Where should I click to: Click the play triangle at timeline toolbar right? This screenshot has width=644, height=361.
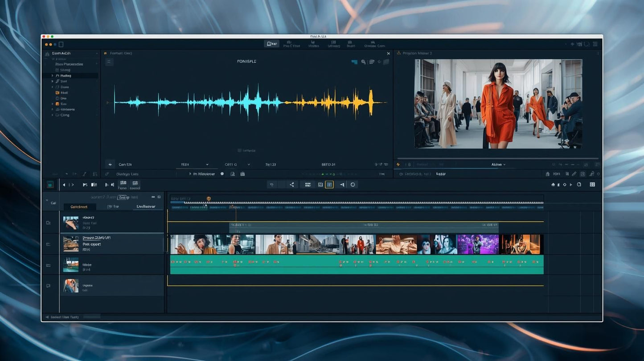(571, 184)
